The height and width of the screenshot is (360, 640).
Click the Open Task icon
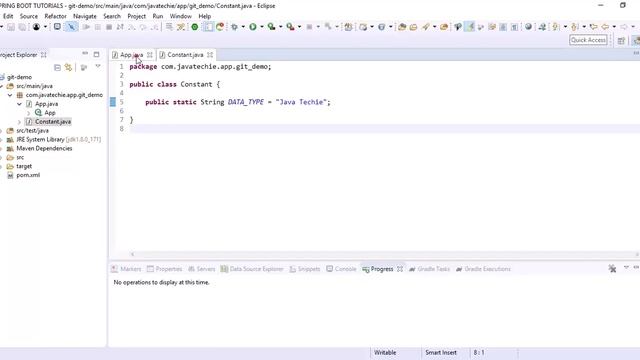point(413,27)
